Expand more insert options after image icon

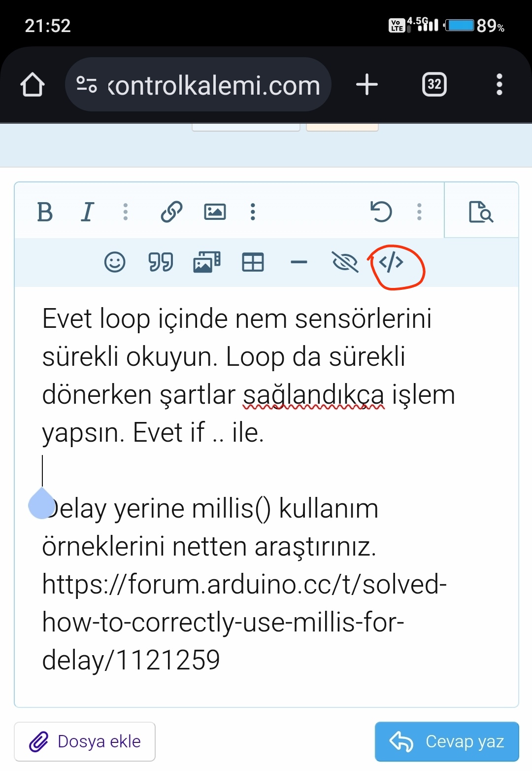pyautogui.click(x=253, y=212)
